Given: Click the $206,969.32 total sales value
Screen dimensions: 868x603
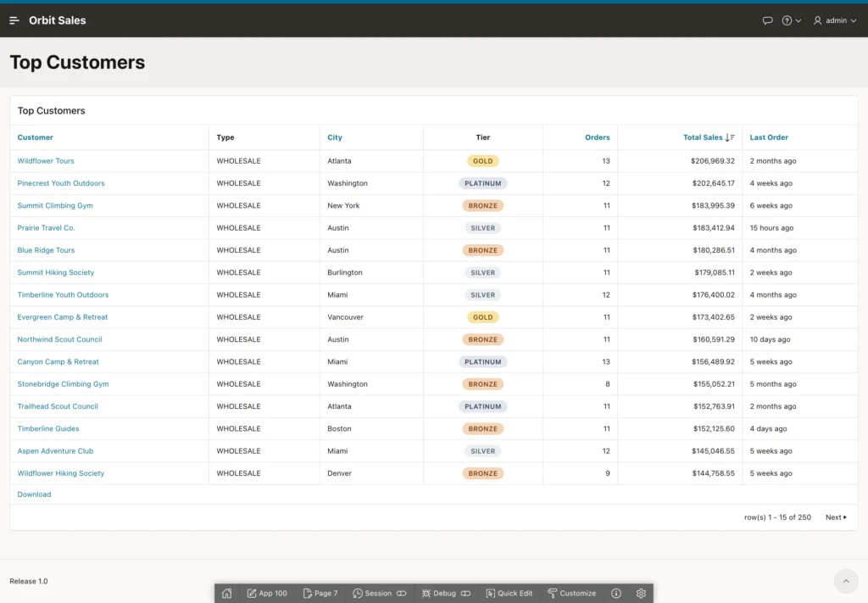Looking at the screenshot, I should point(712,161).
